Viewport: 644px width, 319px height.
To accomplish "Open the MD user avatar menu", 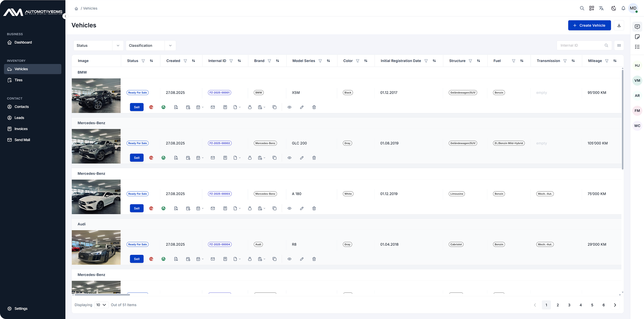I will [633, 8].
